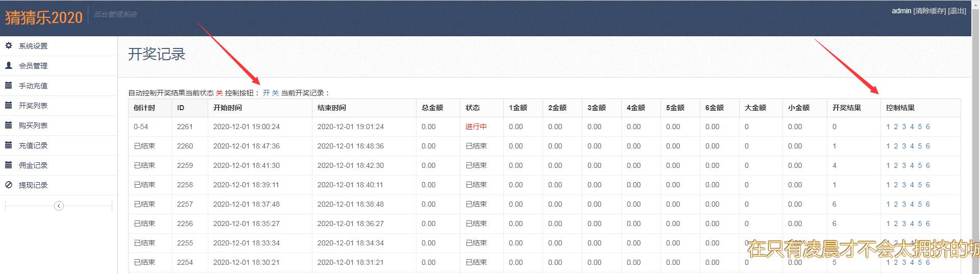Click the countdown value 0-54

tap(141, 127)
